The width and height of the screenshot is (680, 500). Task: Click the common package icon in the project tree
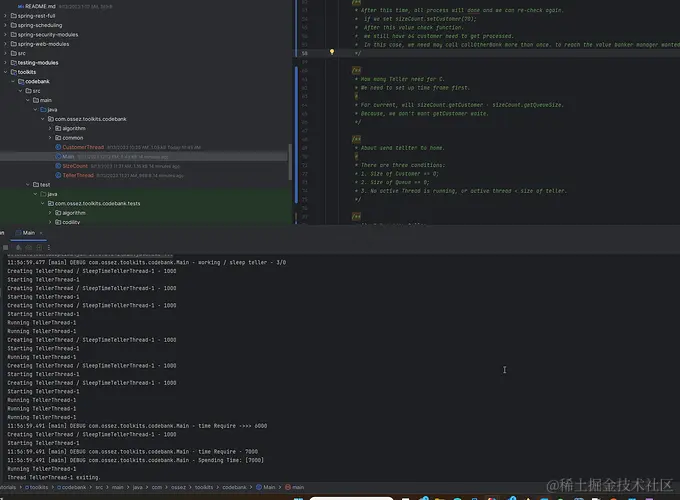pyautogui.click(x=58, y=138)
